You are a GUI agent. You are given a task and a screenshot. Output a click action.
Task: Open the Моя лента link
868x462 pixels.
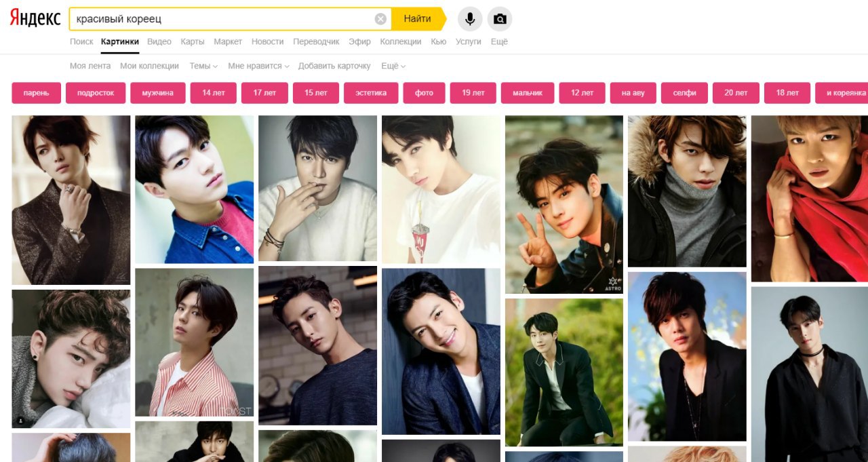[90, 66]
